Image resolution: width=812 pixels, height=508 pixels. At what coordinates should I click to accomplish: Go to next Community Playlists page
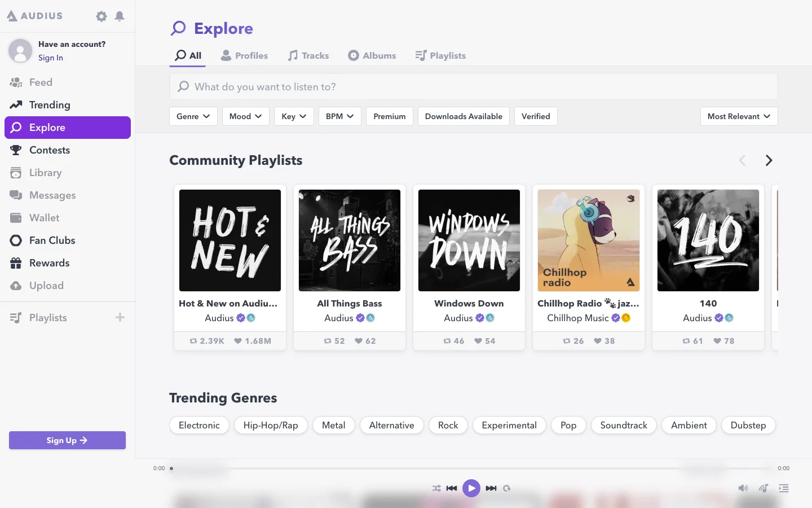coord(769,160)
